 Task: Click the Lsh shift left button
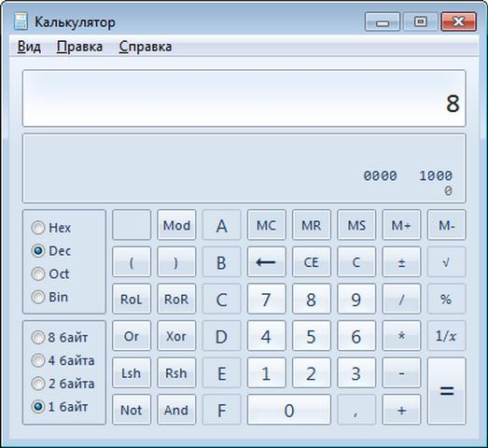tap(132, 372)
